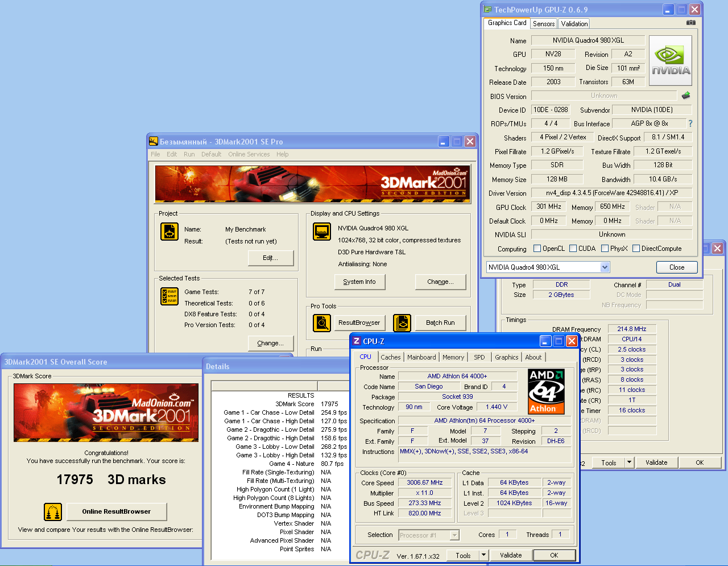Screen dimensions: 728x566
Task: Select the Graphics Card tab in GPU-Z
Action: (x=507, y=23)
